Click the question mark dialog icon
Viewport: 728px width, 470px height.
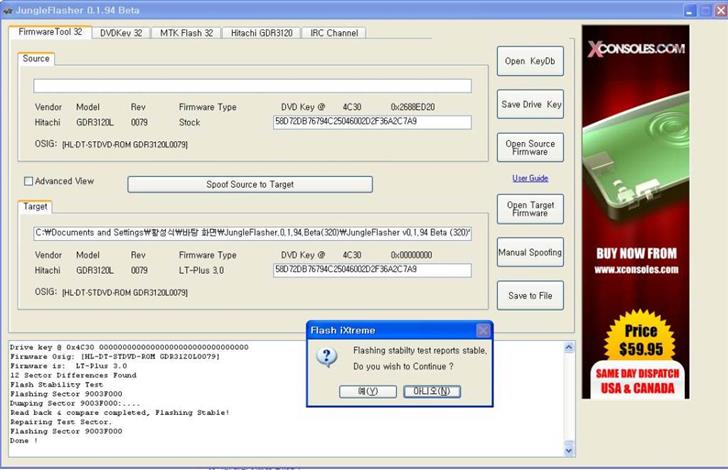point(327,357)
